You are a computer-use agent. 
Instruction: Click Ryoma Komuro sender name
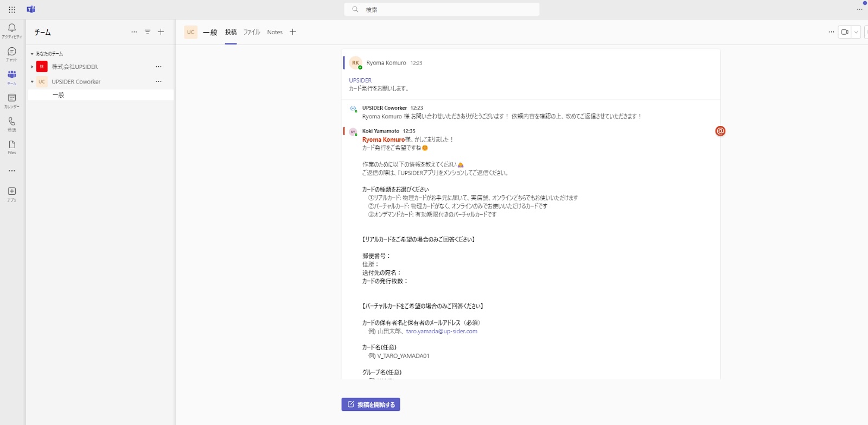click(x=386, y=63)
